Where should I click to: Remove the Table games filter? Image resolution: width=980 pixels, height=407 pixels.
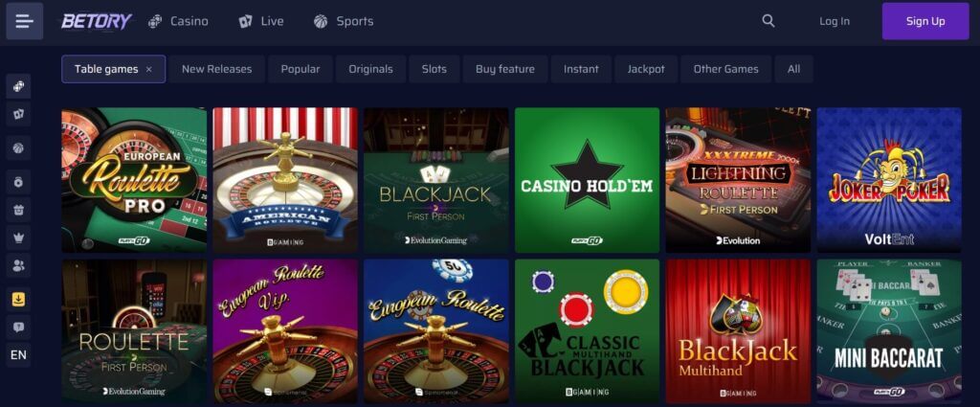(x=148, y=69)
